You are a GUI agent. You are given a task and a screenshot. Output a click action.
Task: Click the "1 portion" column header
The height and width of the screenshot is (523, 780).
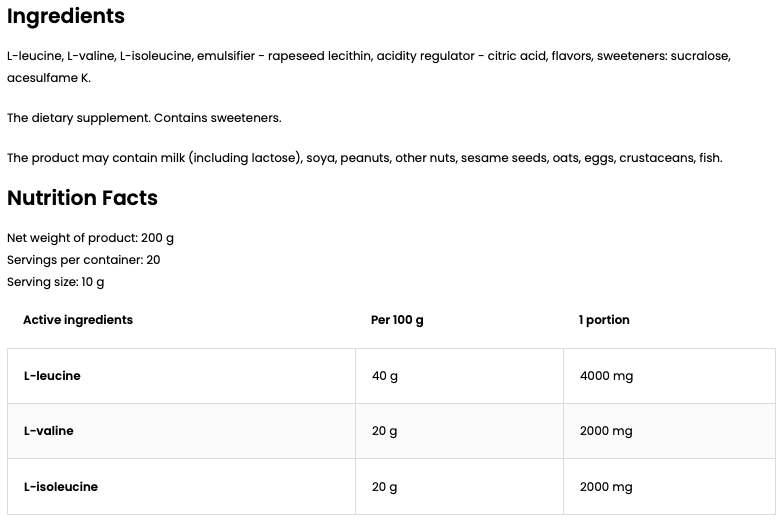point(604,320)
